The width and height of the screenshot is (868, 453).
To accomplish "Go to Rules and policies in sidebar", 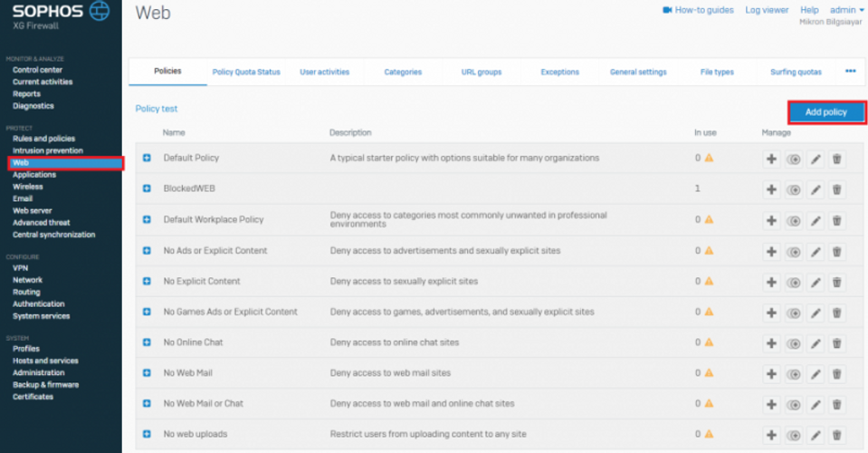I will pyautogui.click(x=43, y=139).
